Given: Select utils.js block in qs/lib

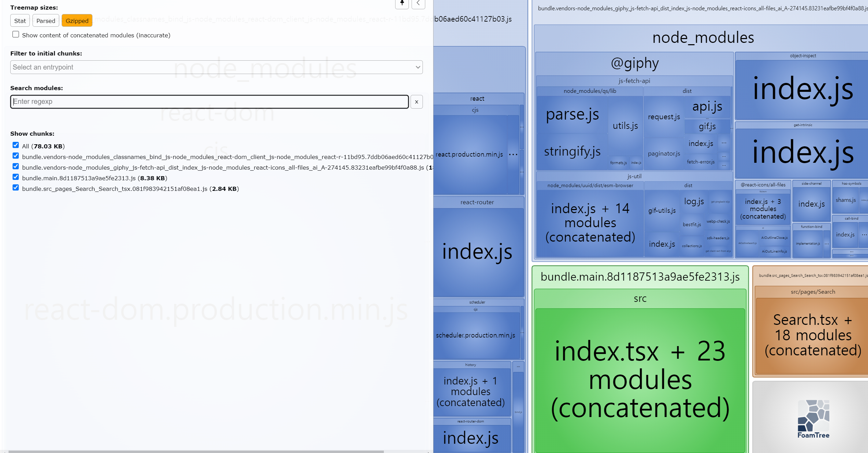Looking at the screenshot, I should (625, 126).
